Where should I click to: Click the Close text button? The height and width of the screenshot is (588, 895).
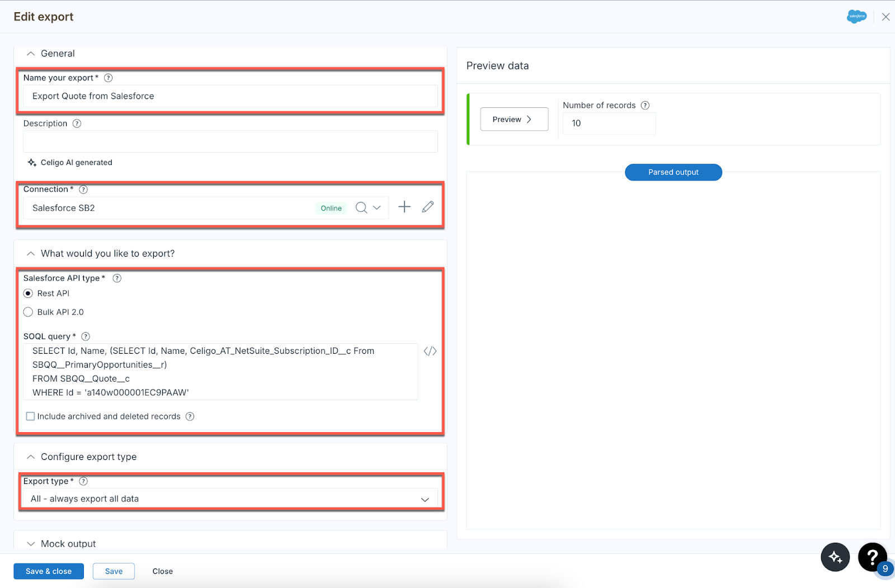point(163,571)
